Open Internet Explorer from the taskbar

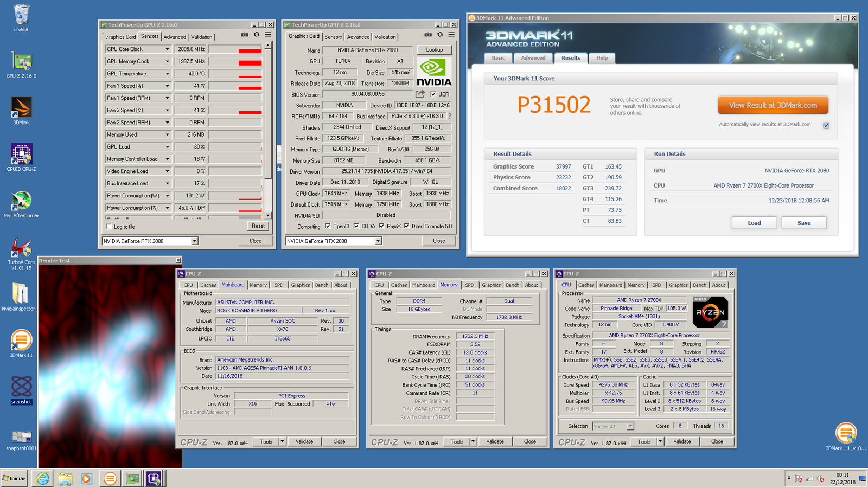pyautogui.click(x=42, y=479)
